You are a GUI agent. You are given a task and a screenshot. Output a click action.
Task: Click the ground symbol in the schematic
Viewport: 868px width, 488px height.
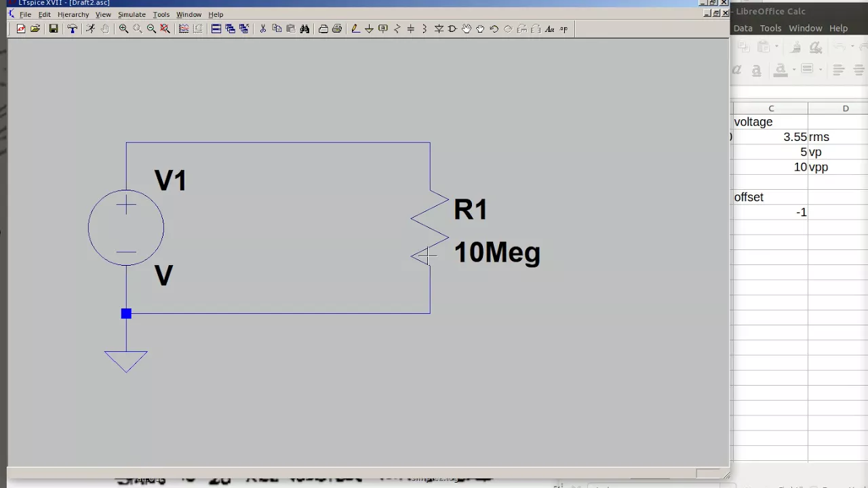coord(125,361)
